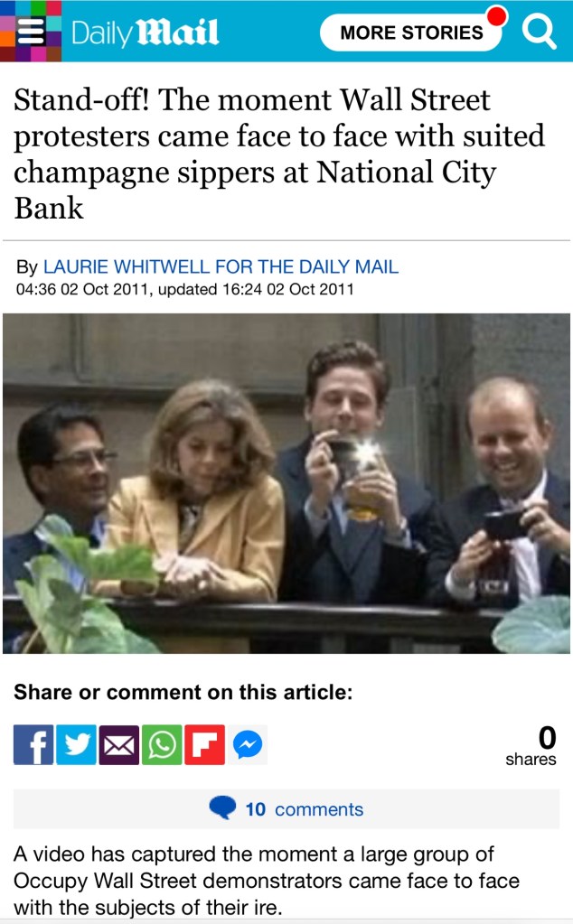Tap the blue speech bubble comments icon

click(x=222, y=807)
